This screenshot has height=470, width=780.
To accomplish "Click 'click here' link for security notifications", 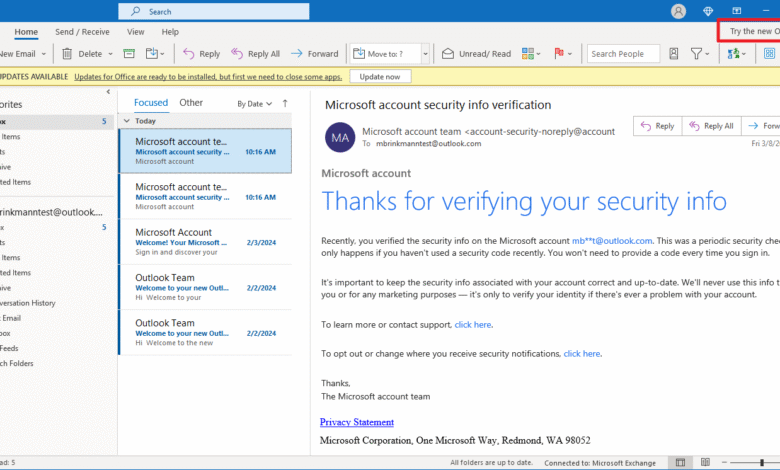I will [x=582, y=354].
